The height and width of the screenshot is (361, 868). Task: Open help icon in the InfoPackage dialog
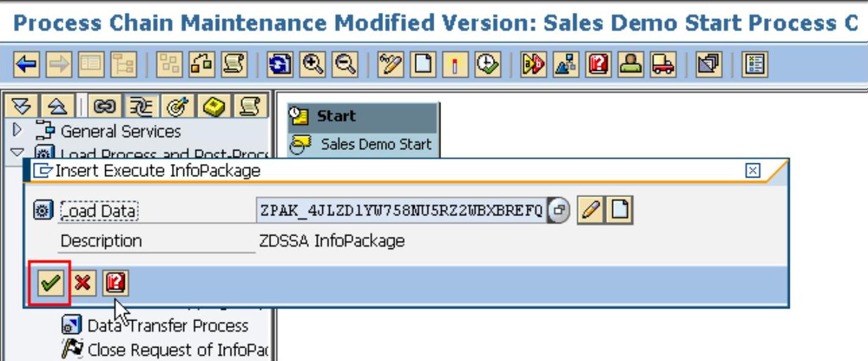[115, 283]
